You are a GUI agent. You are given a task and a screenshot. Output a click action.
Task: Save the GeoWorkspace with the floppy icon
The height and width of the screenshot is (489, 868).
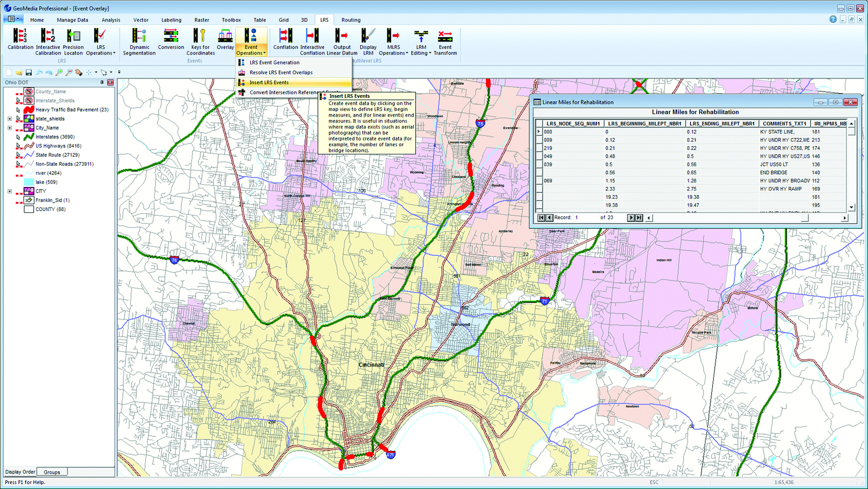tap(29, 72)
